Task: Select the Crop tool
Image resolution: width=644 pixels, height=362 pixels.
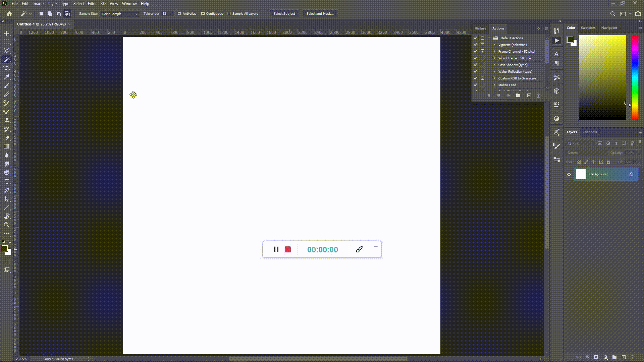Action: pyautogui.click(x=6, y=68)
